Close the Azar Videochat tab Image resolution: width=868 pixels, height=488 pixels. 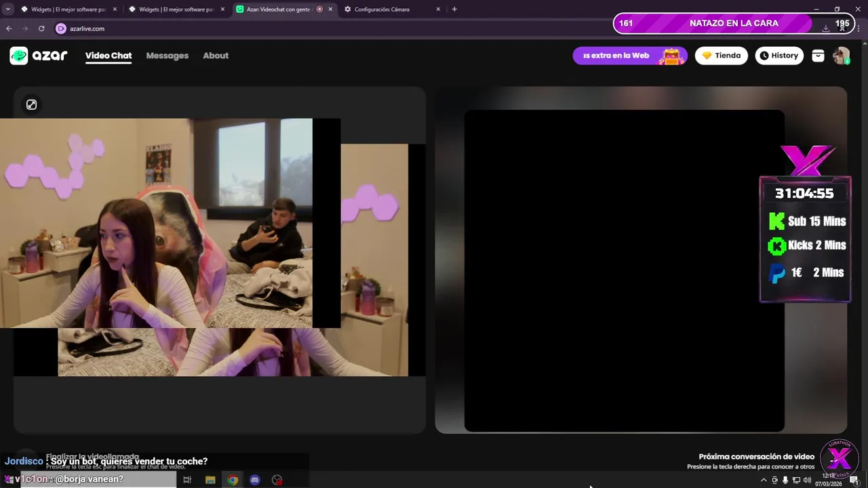(x=330, y=9)
